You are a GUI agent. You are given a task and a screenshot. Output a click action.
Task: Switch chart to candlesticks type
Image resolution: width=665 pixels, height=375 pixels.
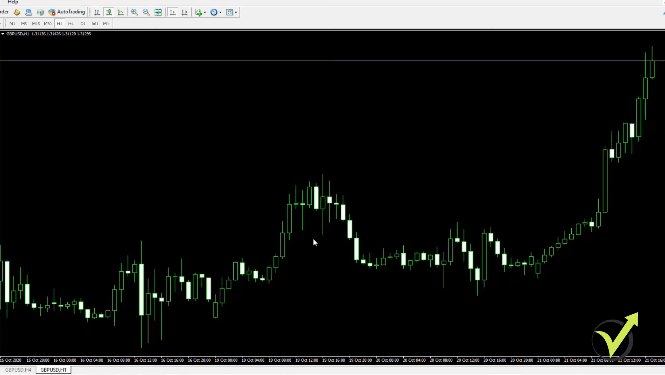pos(109,12)
